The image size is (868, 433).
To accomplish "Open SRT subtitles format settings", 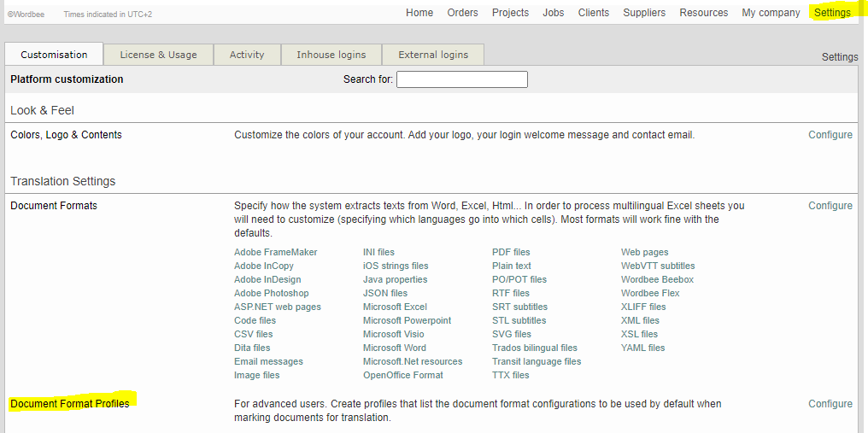I will (x=519, y=307).
